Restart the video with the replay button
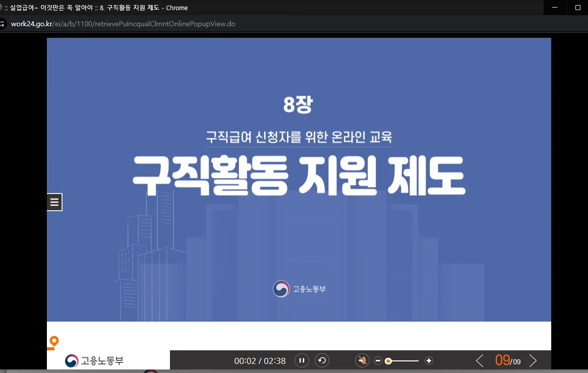This screenshot has height=373, width=588. coord(322,360)
